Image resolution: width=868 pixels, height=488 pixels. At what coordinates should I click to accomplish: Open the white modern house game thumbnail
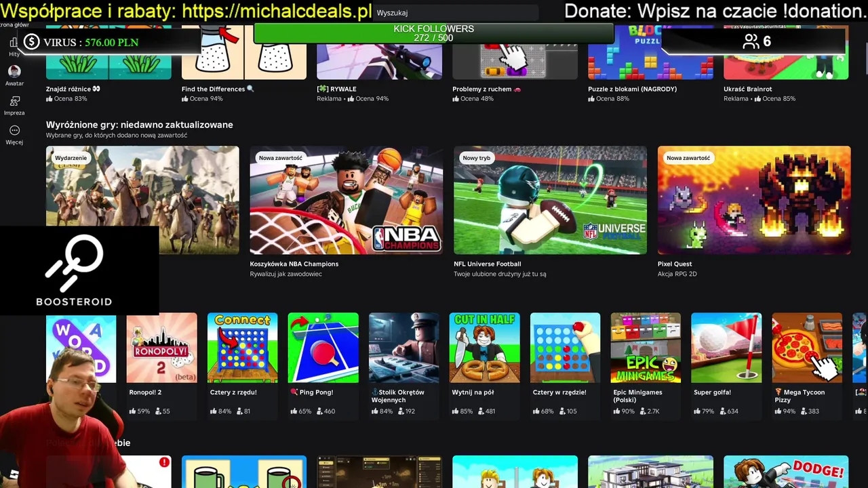651,472
